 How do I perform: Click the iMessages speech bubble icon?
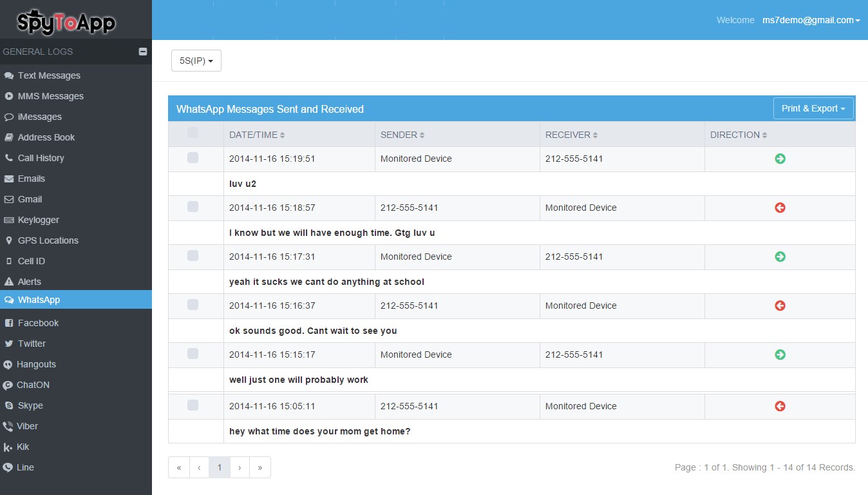pos(9,117)
